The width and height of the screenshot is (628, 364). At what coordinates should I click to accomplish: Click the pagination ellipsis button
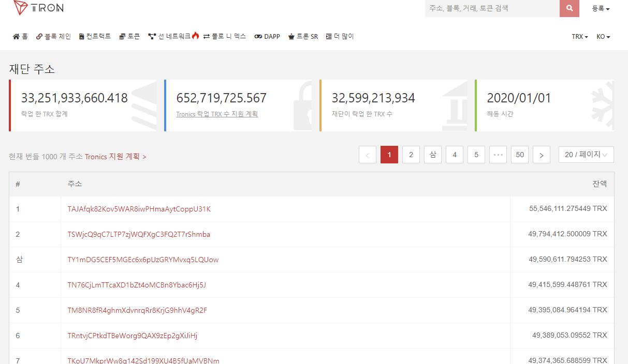(x=498, y=155)
